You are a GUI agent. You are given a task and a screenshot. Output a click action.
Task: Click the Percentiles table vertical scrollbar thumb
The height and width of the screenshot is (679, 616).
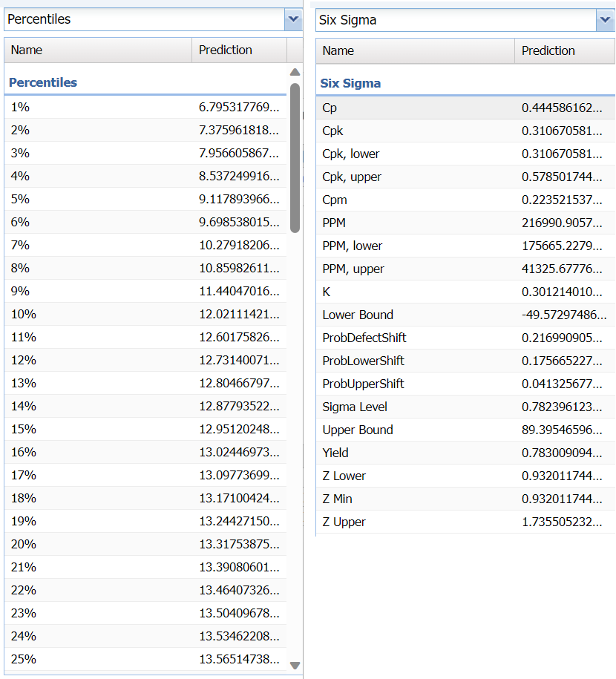(295, 157)
